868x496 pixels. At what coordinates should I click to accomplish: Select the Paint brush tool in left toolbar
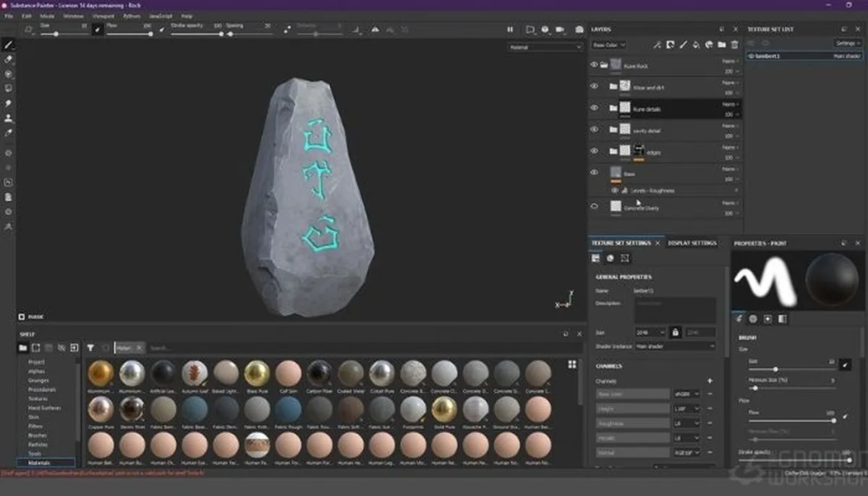click(9, 44)
